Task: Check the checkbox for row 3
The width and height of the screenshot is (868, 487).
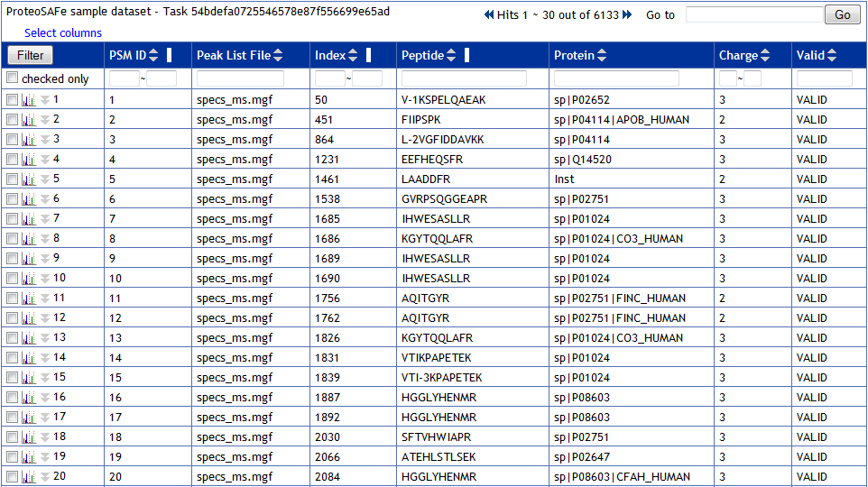Action: 12,140
